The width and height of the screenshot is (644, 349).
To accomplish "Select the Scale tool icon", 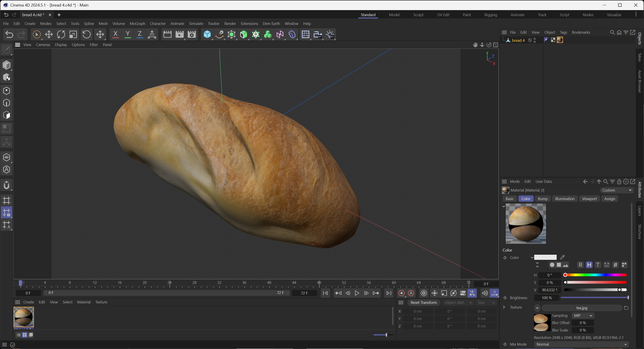I will [73, 35].
